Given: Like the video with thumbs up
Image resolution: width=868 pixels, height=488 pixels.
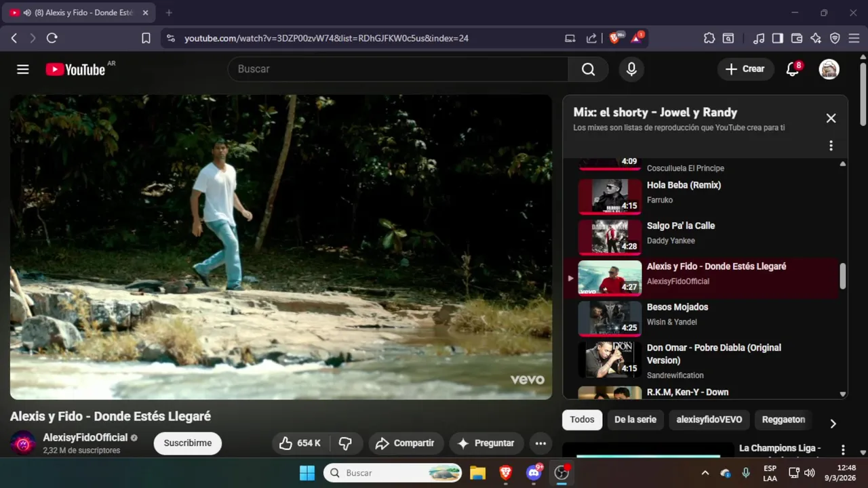Looking at the screenshot, I should coord(300,443).
